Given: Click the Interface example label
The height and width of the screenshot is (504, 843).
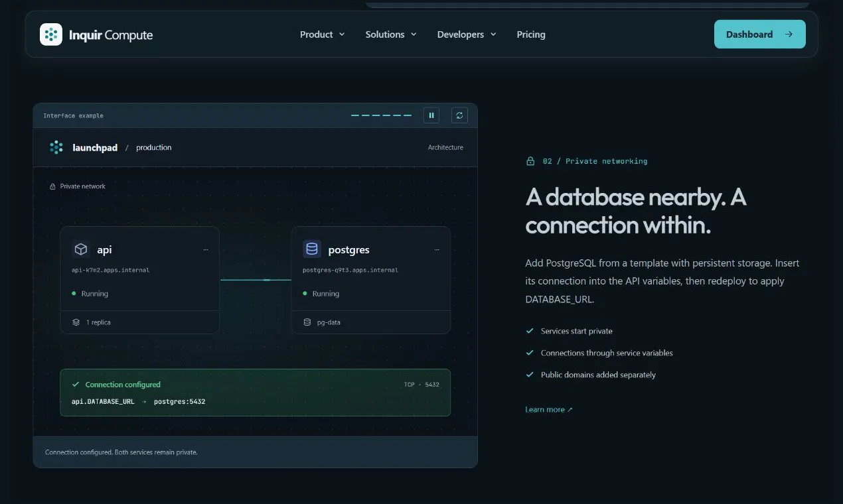Looking at the screenshot, I should 74,116.
